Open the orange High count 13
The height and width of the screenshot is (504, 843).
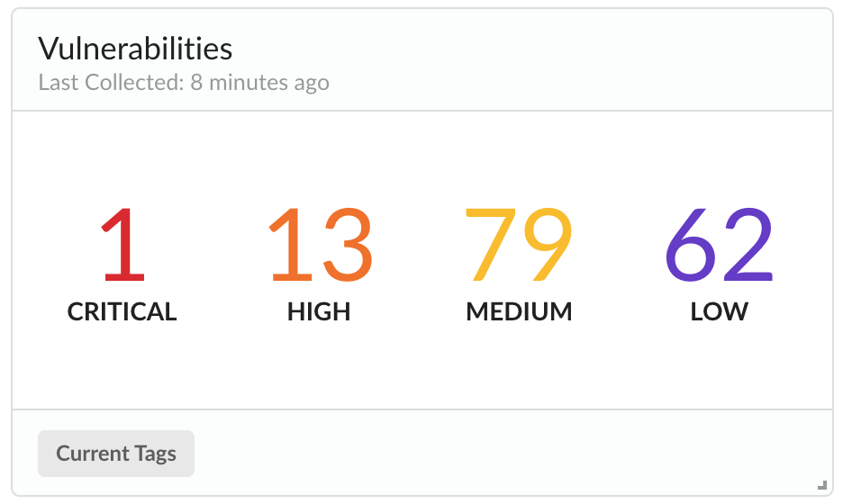tap(319, 245)
